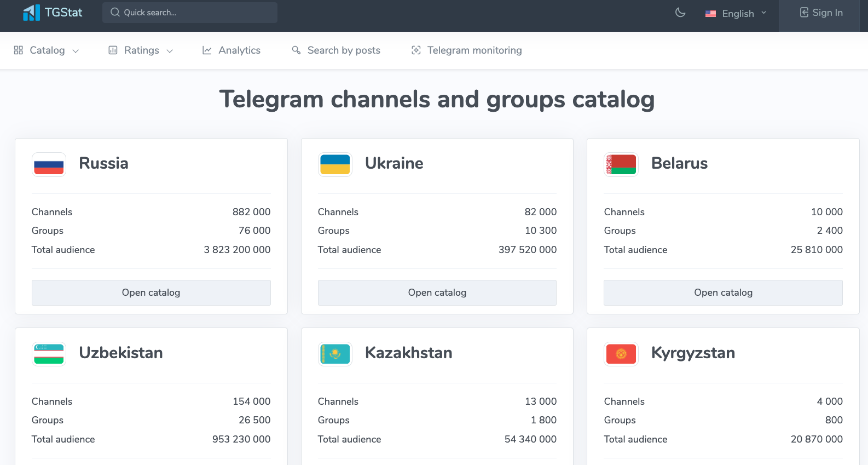The image size is (868, 465).
Task: Open catalog for Ukraine
Action: (x=437, y=292)
